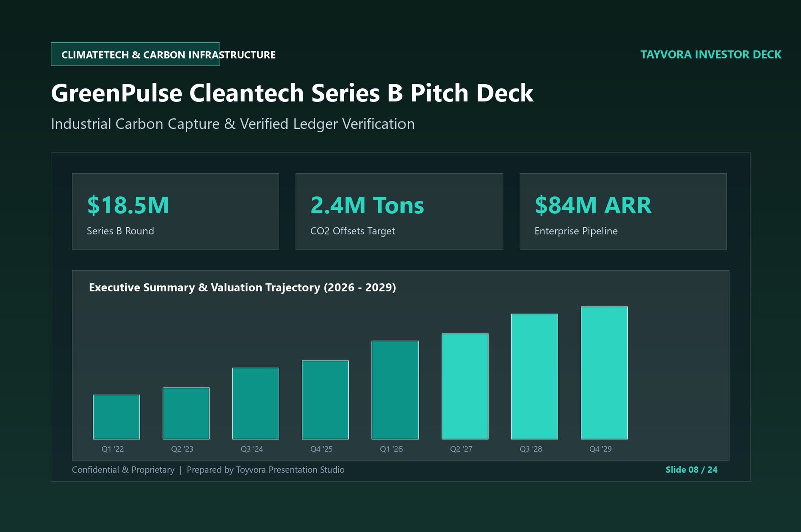Click the Slide 08 / 24 indicator
The image size is (801, 532).
coord(691,470)
